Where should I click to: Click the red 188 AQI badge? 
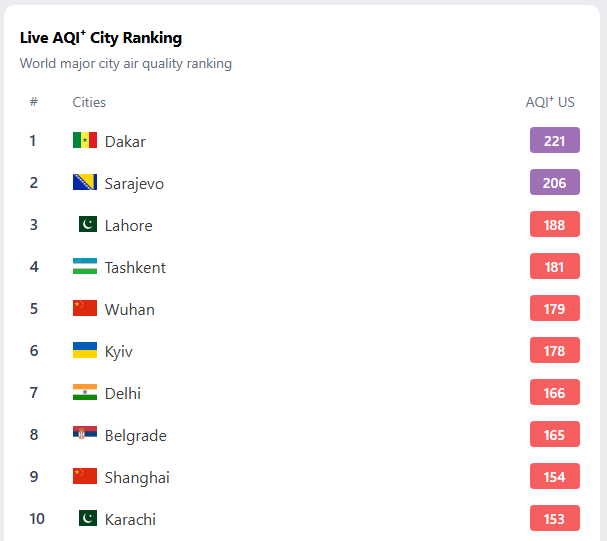554,225
